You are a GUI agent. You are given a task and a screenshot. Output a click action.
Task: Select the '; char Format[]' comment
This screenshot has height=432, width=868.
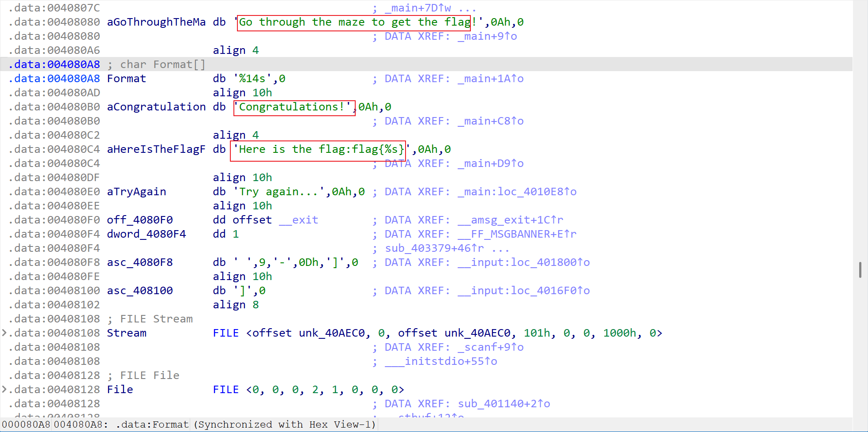[157, 64]
